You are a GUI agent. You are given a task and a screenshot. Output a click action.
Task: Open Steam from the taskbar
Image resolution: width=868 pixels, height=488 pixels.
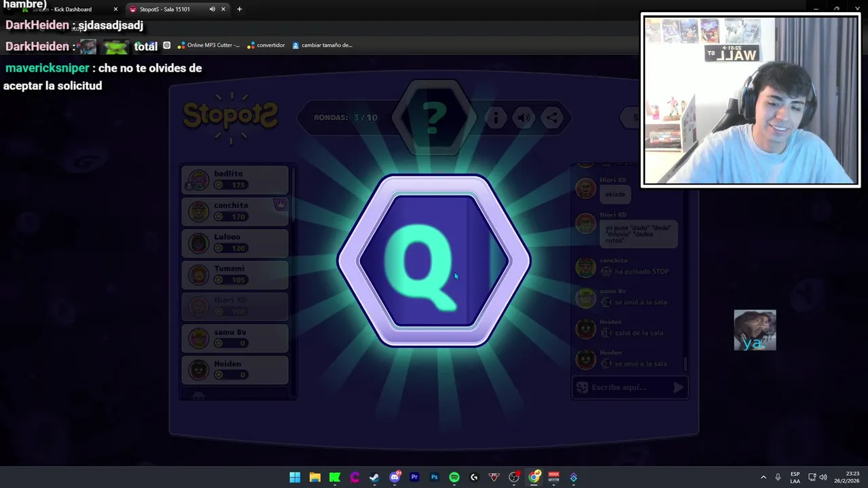[374, 477]
